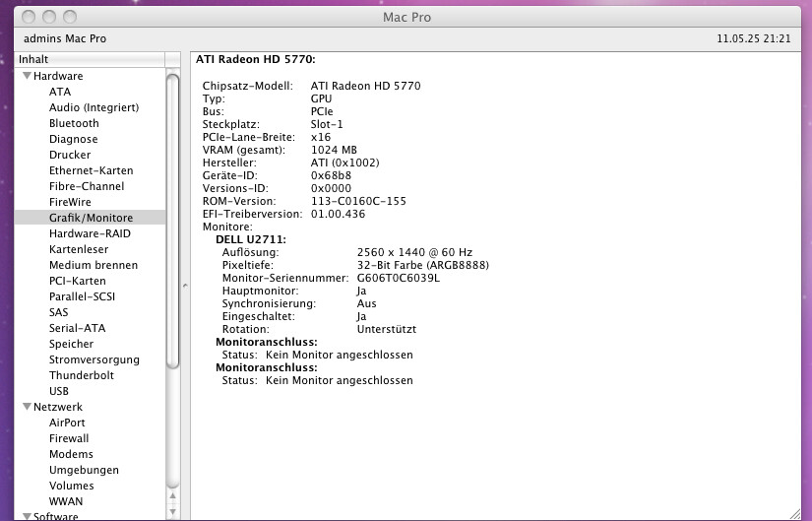Click the Rotation value Unterstützt

click(x=387, y=329)
